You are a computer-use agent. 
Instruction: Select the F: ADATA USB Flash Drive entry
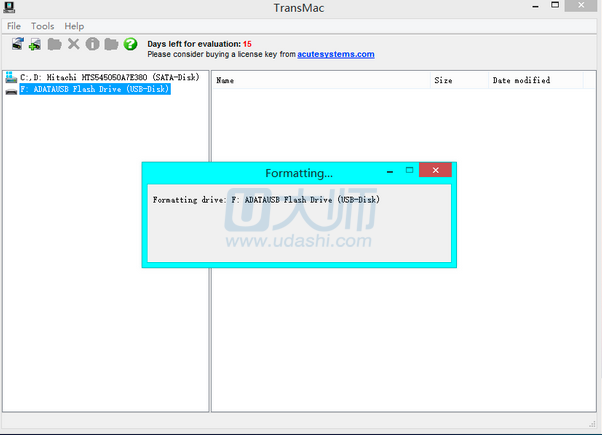(95, 90)
